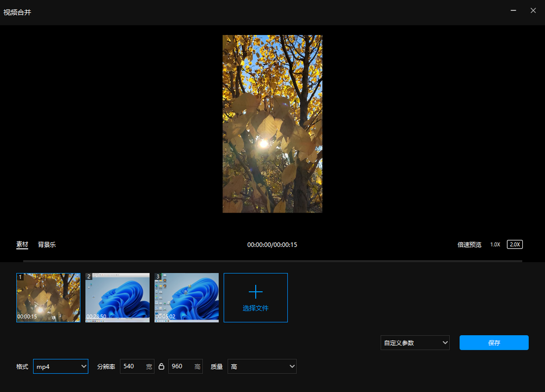Set preview speed to 1.0X
The height and width of the screenshot is (392, 545).
tap(495, 244)
